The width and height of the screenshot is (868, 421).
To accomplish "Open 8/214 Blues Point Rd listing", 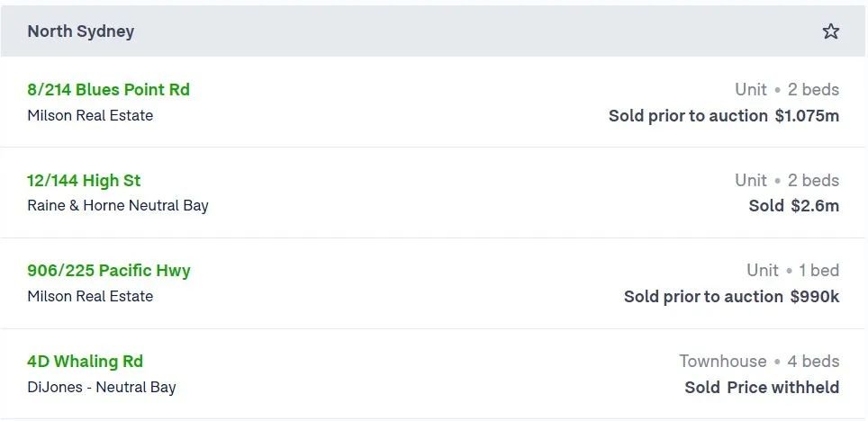I will click(x=108, y=90).
